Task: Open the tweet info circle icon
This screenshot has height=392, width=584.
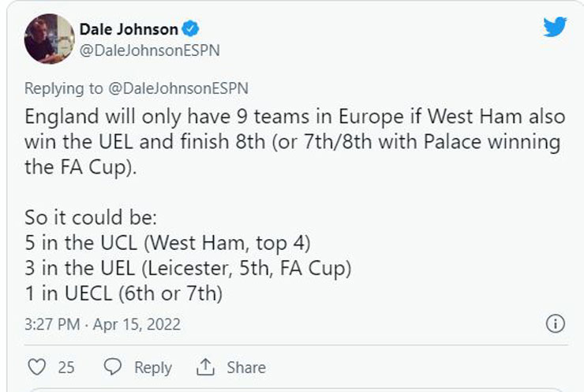Action: pyautogui.click(x=556, y=323)
